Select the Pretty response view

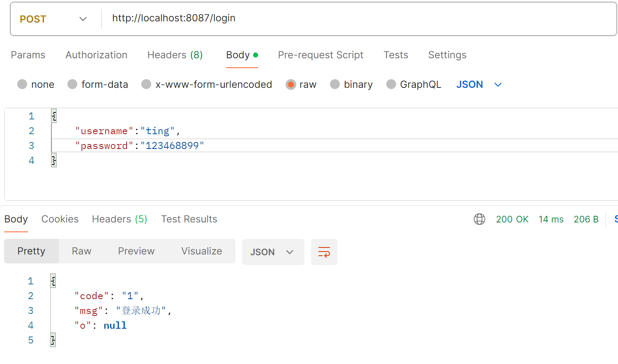pos(31,251)
